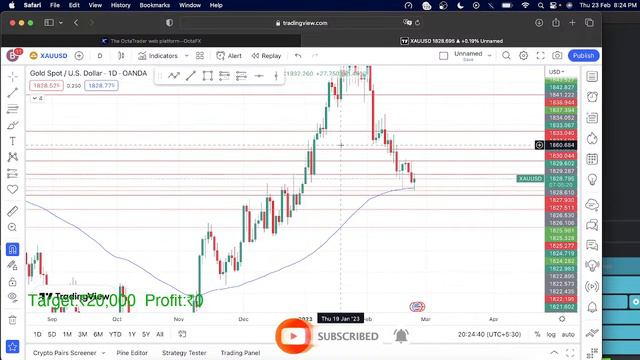Expand indicator templates dropdown arrow

(x=187, y=56)
